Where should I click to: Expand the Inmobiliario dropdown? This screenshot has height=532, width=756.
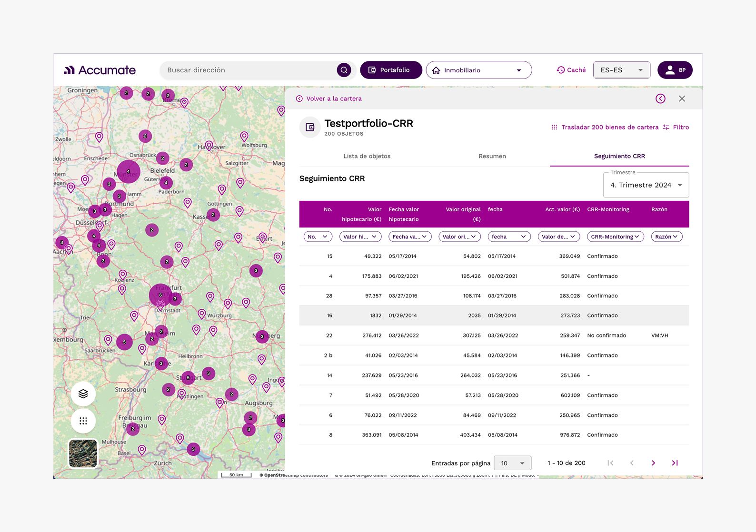(478, 70)
